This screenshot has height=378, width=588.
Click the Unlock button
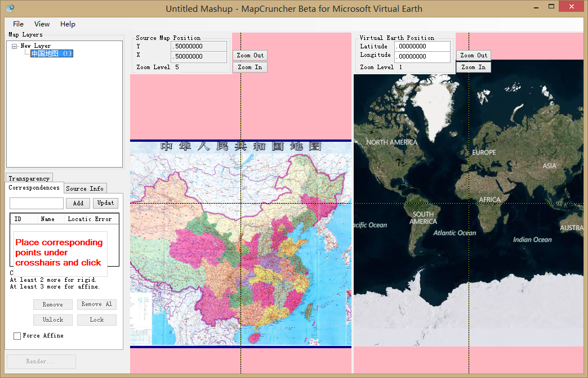(52, 320)
